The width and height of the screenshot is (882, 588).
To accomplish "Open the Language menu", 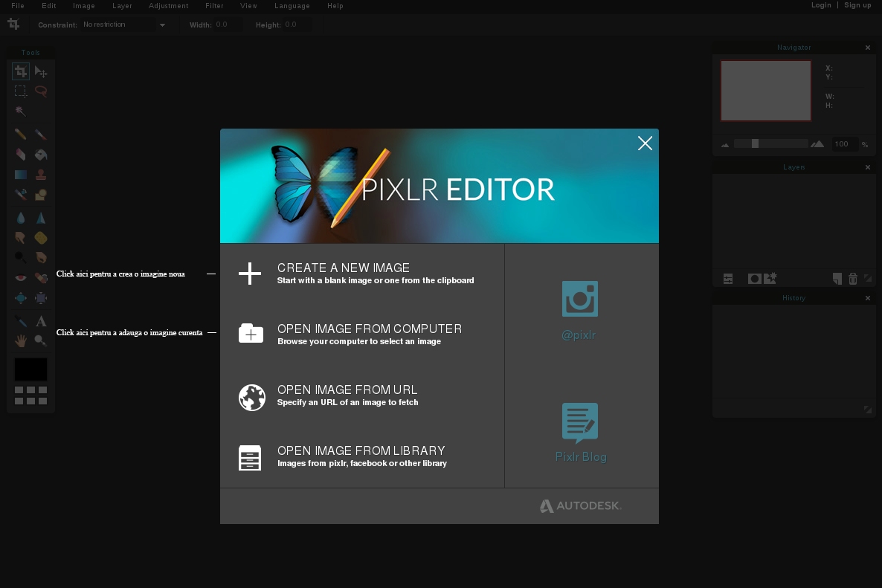I will point(292,6).
